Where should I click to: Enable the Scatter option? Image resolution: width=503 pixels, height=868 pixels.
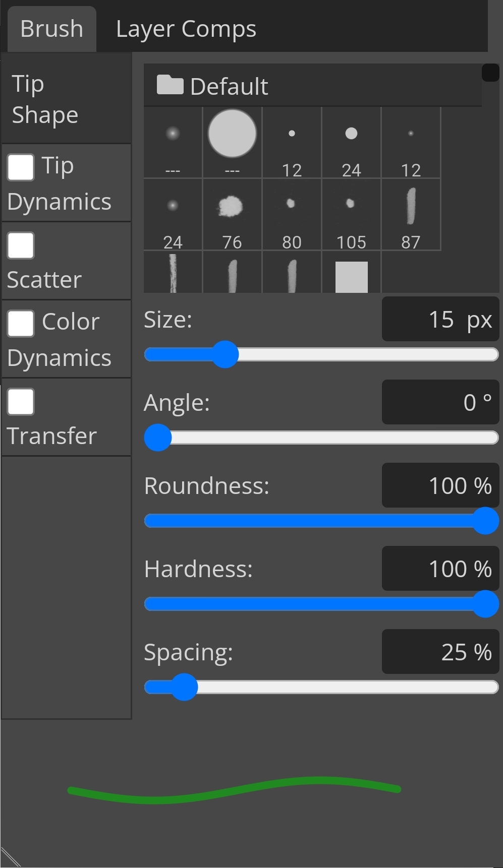20,245
